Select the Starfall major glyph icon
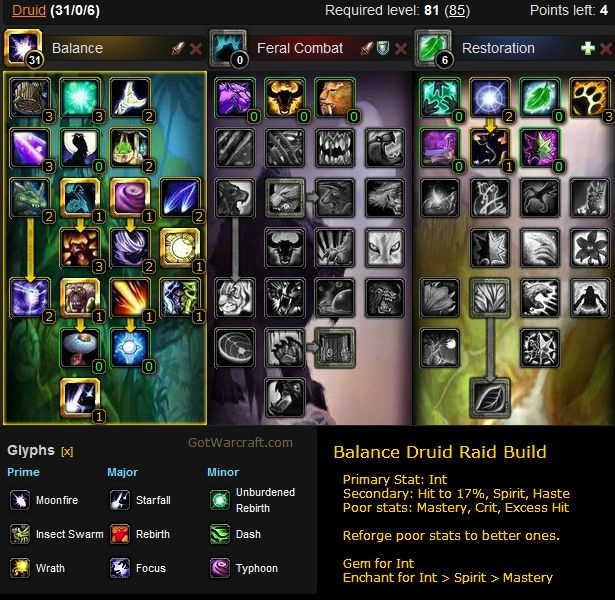The height and width of the screenshot is (600, 615). [120, 500]
